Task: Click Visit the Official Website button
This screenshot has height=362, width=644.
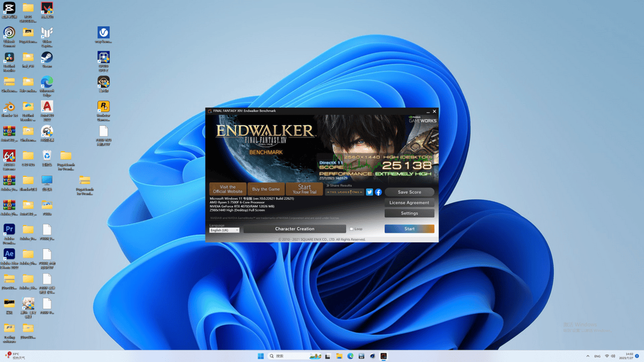Action: coord(228,189)
